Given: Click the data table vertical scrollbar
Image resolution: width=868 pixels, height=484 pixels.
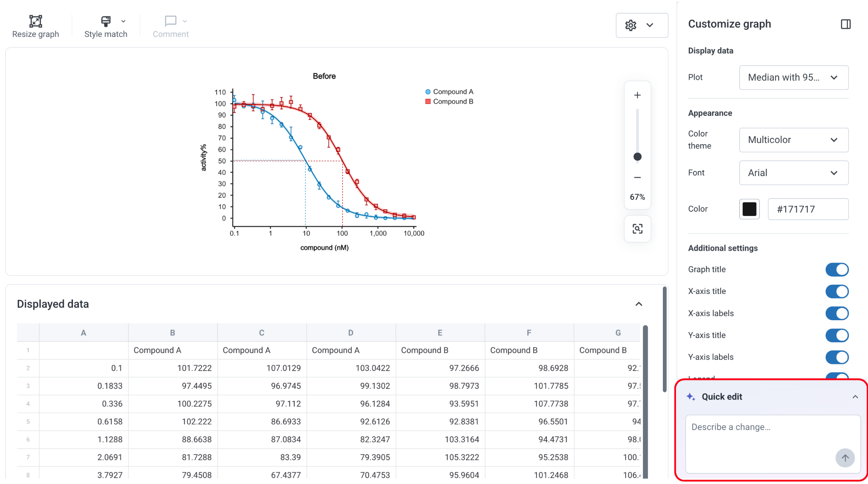Looking at the screenshot, I should pyautogui.click(x=645, y=401).
